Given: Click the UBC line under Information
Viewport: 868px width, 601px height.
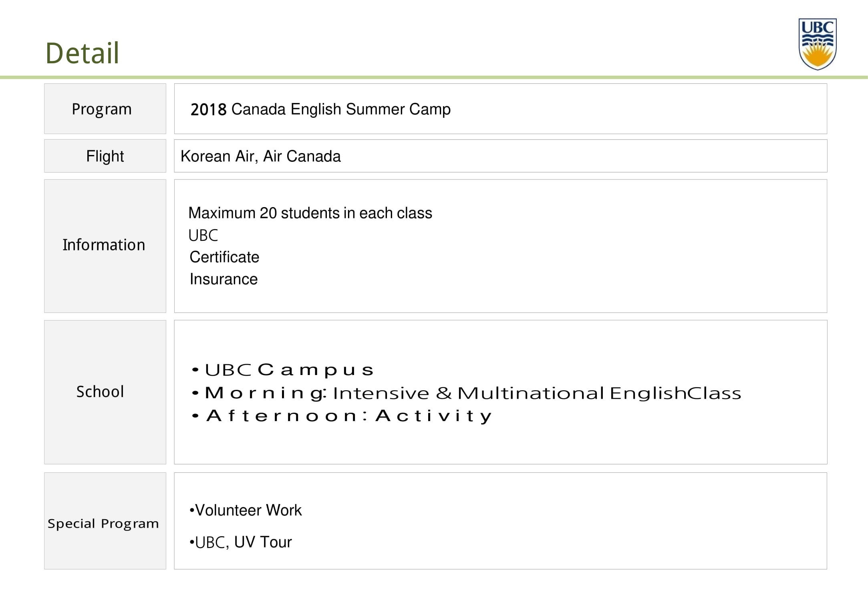Looking at the screenshot, I should pos(203,235).
